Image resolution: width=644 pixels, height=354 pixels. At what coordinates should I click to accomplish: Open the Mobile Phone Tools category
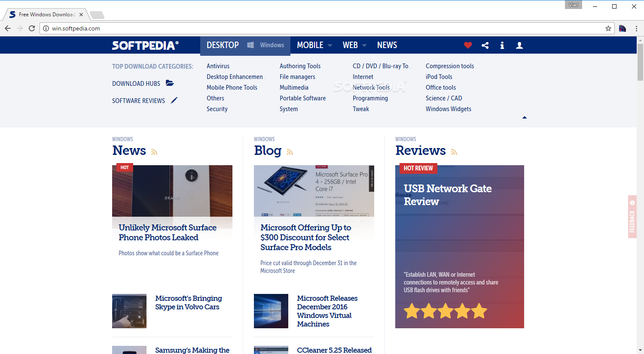232,88
